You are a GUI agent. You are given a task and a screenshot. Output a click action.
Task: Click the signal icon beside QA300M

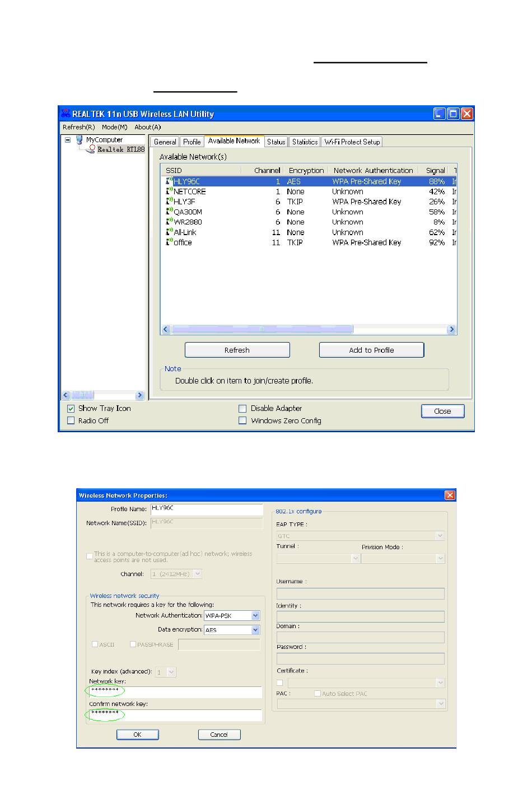pyautogui.click(x=169, y=212)
